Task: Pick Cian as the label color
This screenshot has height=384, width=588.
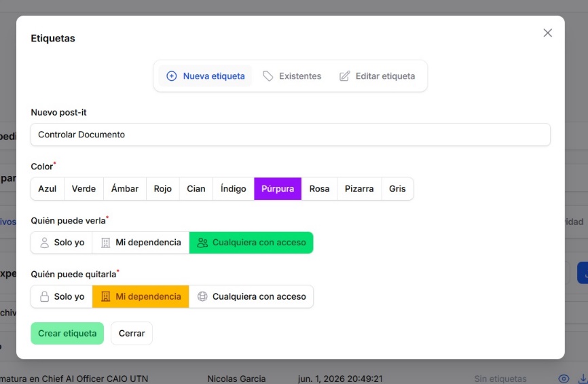Action: tap(196, 189)
